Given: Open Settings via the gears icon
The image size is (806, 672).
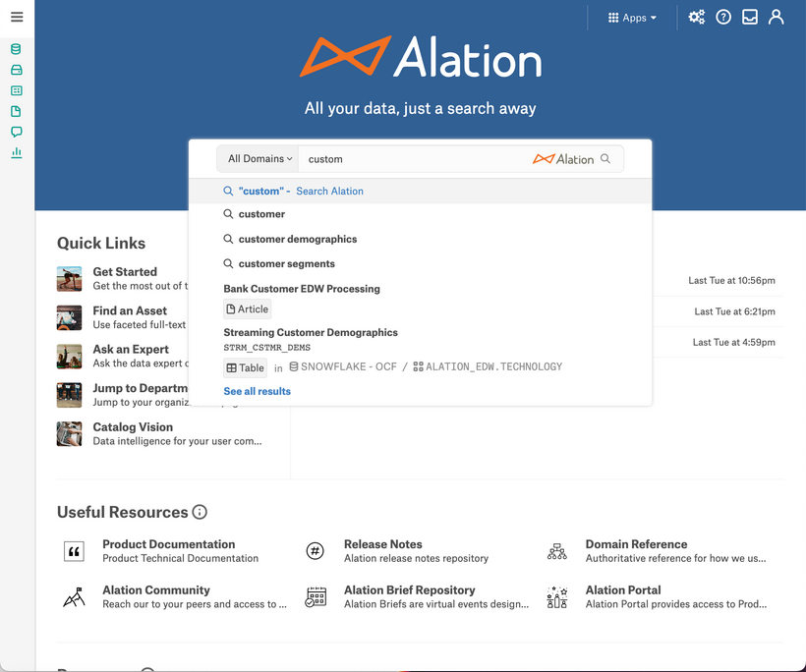Looking at the screenshot, I should coord(696,17).
